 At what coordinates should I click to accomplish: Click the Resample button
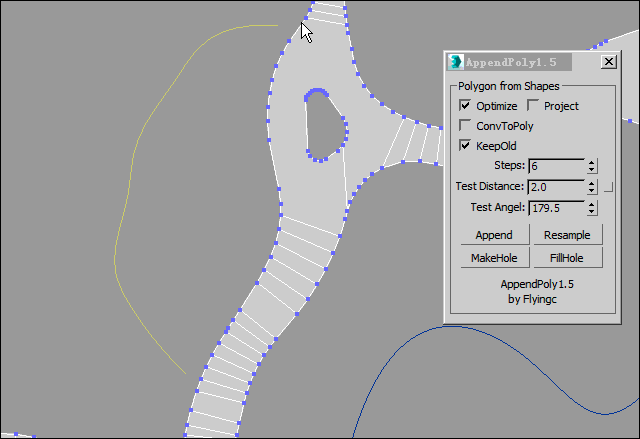coord(568,235)
